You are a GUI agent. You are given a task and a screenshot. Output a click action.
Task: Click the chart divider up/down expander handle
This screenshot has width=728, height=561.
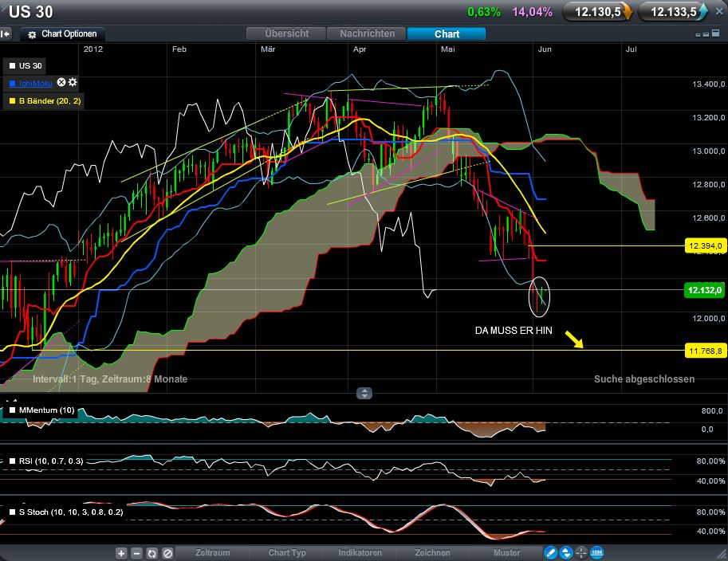(364, 394)
